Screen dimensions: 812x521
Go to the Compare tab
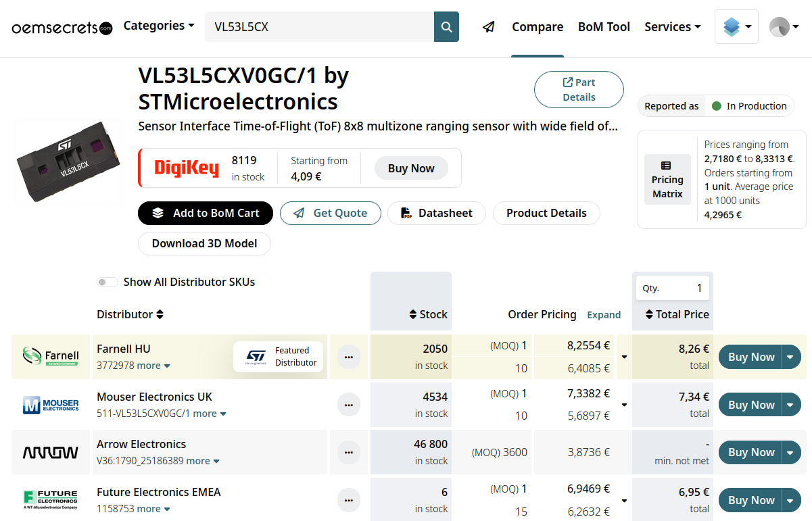[x=538, y=27]
